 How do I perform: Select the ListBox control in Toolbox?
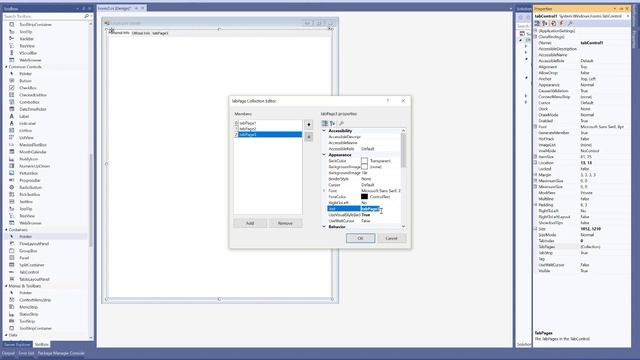click(x=25, y=131)
